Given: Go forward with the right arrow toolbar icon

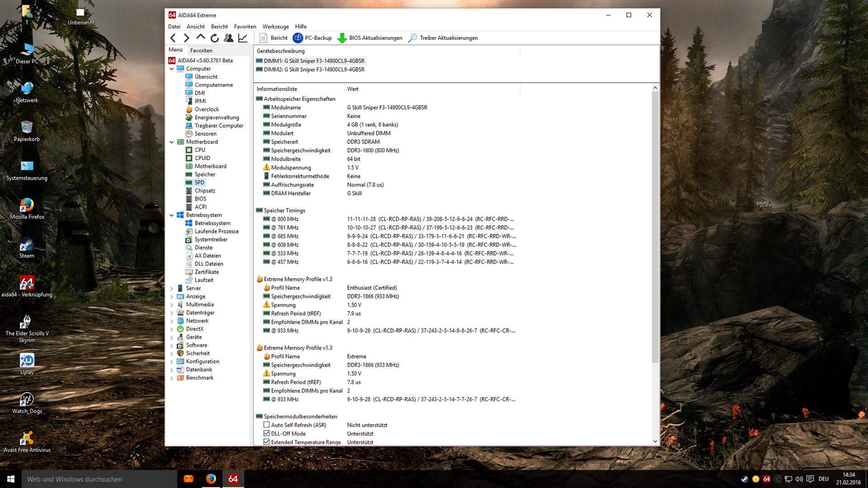Looking at the screenshot, I should pyautogui.click(x=186, y=38).
